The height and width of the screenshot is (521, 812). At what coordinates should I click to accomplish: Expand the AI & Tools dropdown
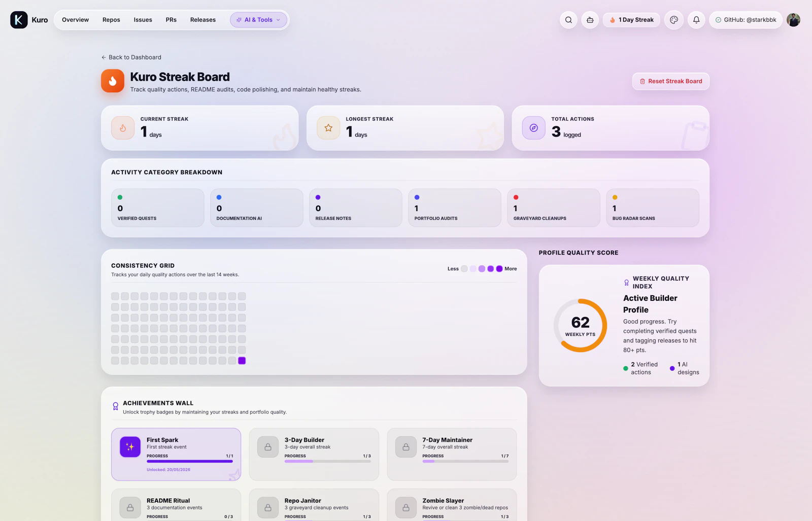(258, 20)
